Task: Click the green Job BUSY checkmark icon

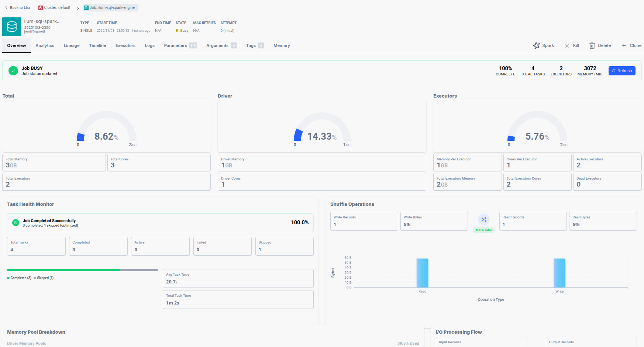Action: click(13, 71)
